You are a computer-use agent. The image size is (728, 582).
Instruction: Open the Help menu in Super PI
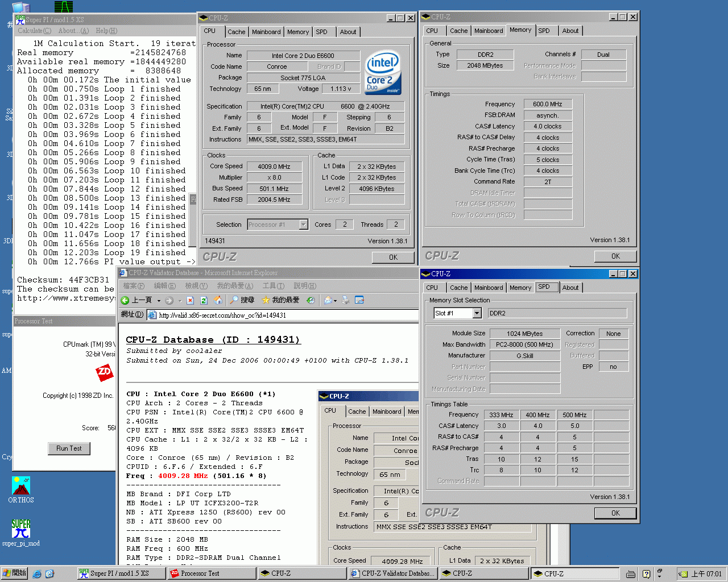106,31
